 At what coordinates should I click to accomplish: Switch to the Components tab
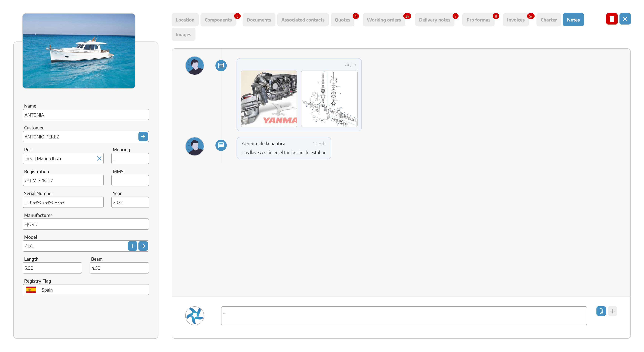tap(218, 19)
